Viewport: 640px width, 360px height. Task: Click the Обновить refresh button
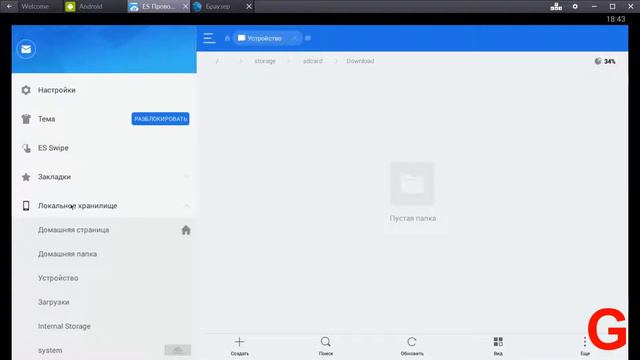tap(412, 346)
